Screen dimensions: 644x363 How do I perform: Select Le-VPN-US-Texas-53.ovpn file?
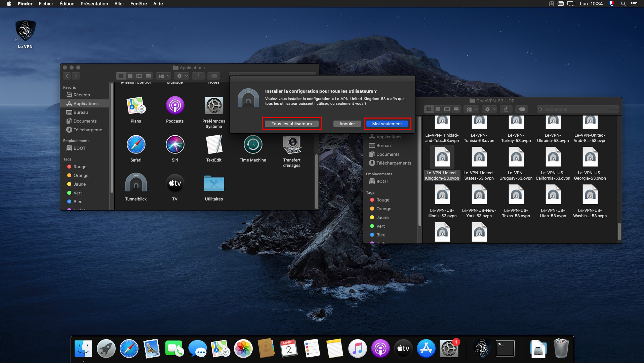516,201
